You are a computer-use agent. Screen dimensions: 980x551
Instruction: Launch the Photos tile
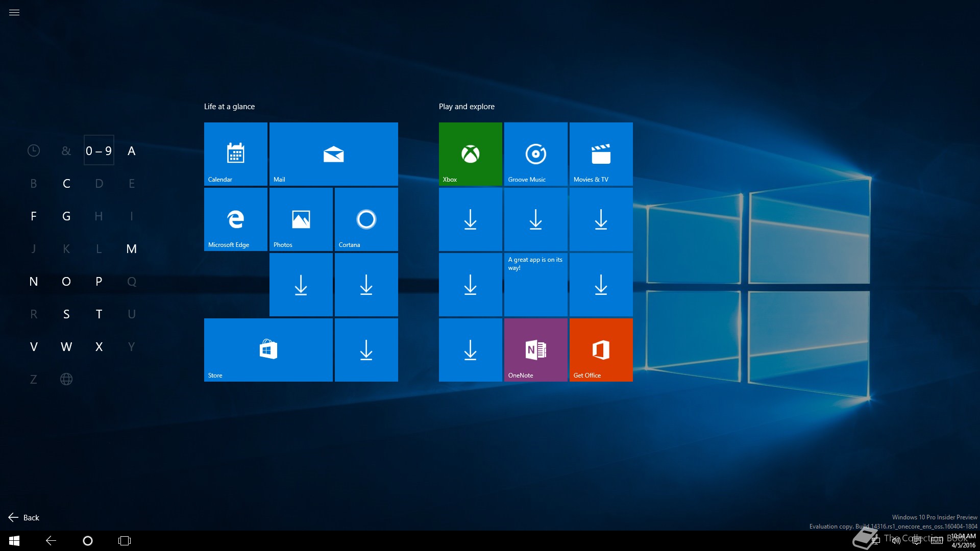coord(301,219)
